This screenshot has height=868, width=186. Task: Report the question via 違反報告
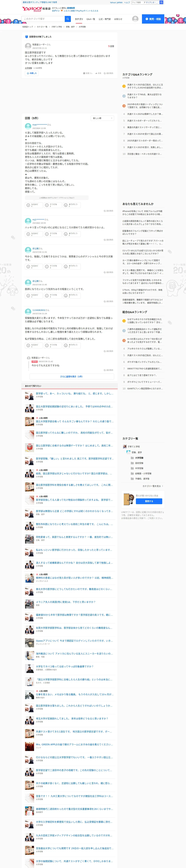point(108,73)
